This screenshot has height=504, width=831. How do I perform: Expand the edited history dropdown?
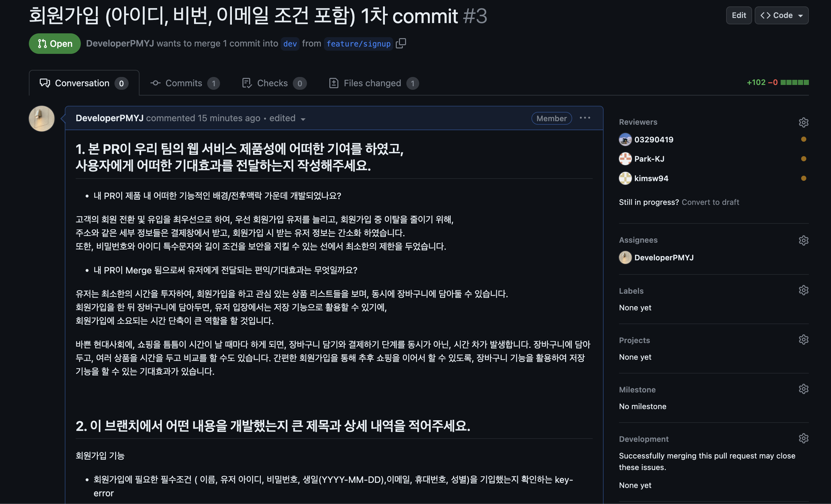[287, 118]
